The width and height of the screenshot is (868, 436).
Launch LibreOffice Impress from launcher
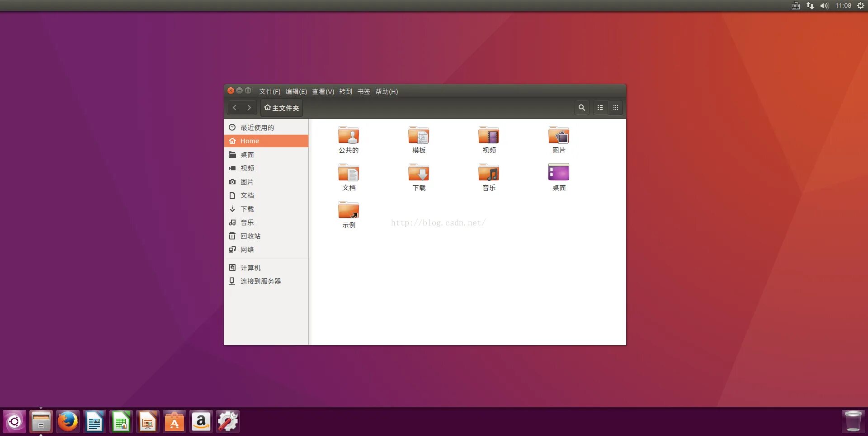(x=148, y=422)
